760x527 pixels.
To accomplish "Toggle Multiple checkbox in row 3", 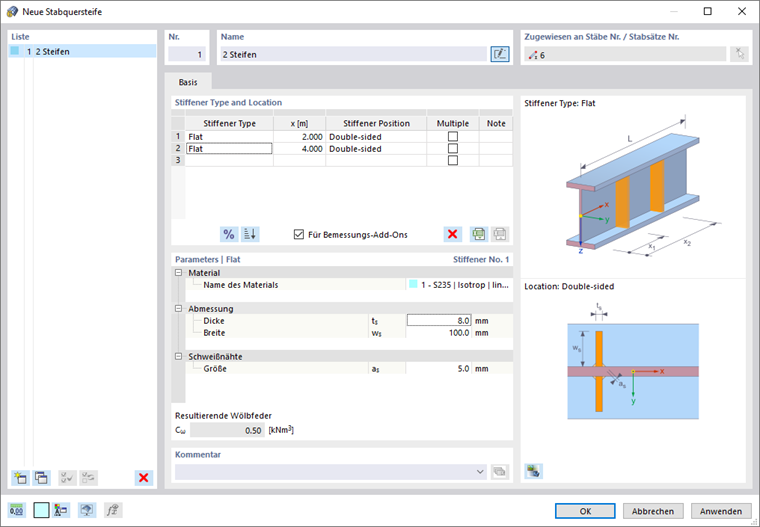I will point(453,160).
